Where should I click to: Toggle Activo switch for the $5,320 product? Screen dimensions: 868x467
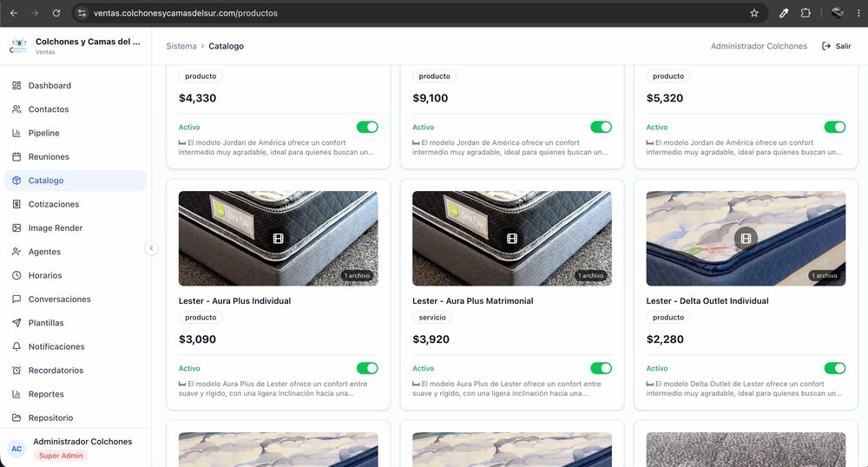835,128
